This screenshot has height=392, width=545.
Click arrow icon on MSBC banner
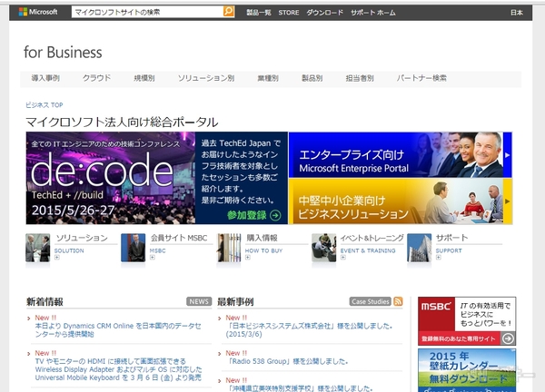pos(508,338)
